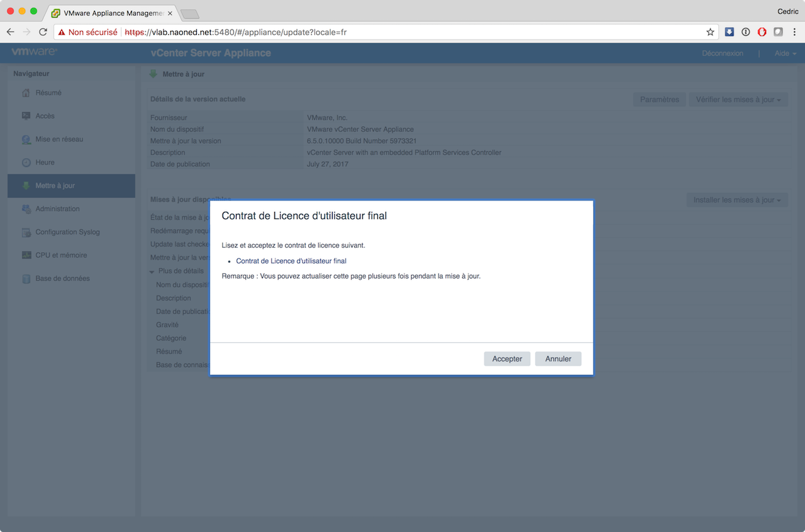Click the Mise en réseau globe icon
The height and width of the screenshot is (532, 805).
point(26,140)
